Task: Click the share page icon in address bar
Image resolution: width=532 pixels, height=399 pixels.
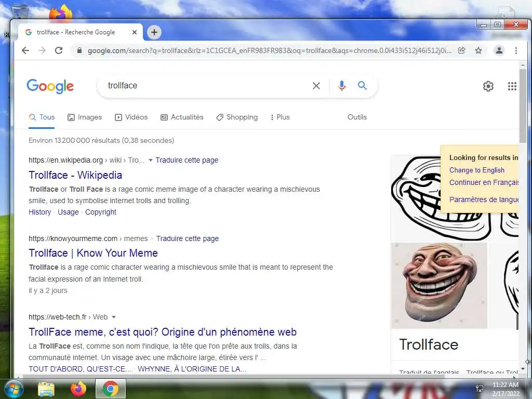Action: [x=461, y=50]
